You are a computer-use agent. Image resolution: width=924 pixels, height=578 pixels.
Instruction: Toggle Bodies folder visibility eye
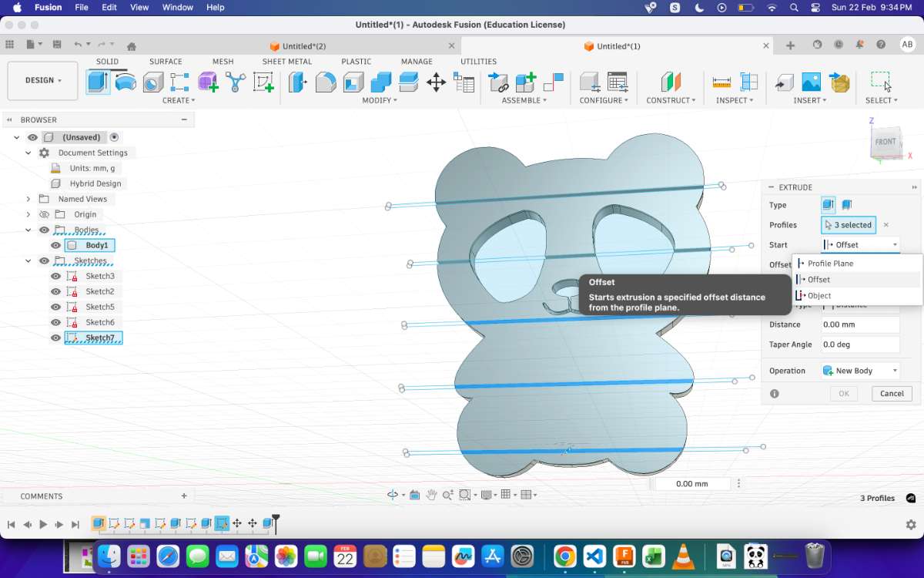click(44, 230)
